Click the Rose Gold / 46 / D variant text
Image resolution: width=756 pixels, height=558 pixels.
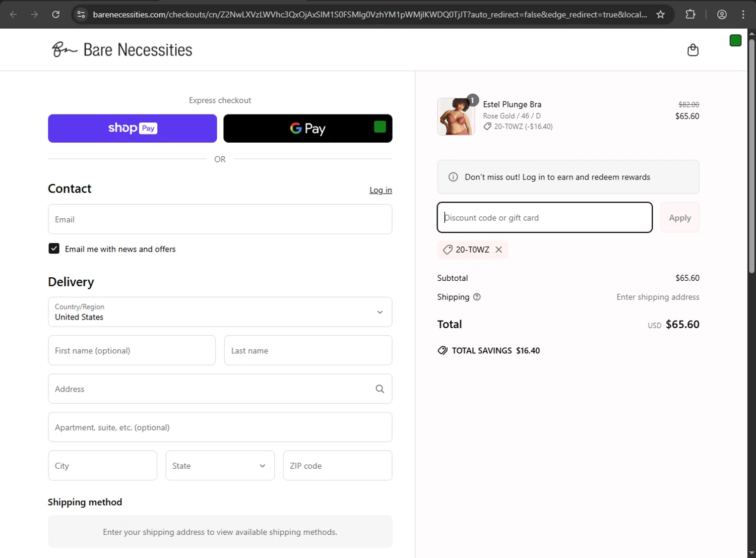point(512,116)
